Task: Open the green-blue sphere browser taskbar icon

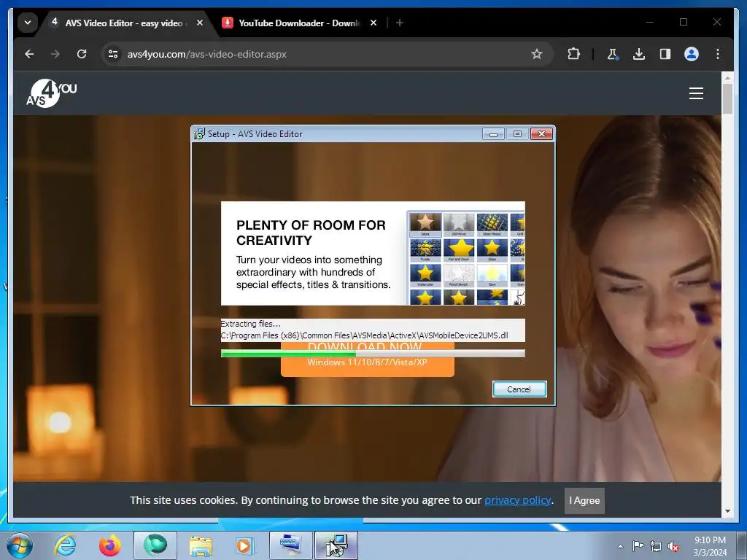Action: pyautogui.click(x=155, y=545)
